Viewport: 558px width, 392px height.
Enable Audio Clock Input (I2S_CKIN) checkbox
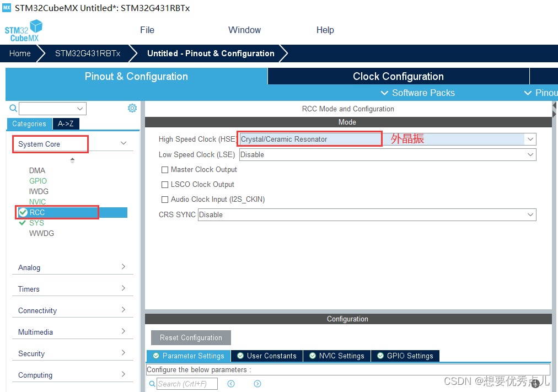tap(165, 200)
